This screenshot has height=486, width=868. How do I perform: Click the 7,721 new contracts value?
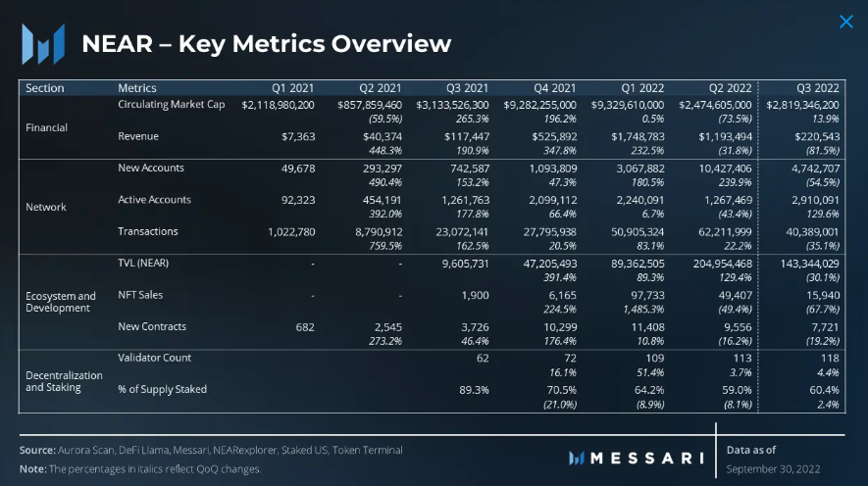826,327
